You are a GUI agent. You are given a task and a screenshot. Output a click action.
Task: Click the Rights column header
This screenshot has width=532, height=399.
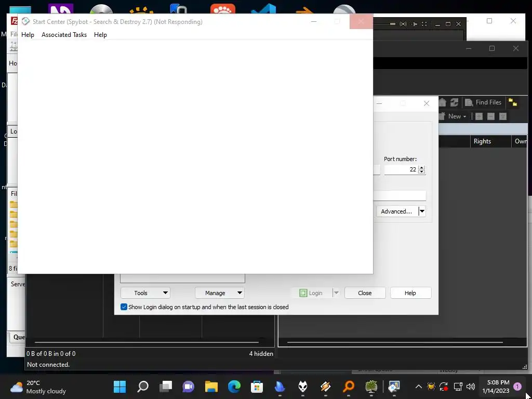(490, 141)
